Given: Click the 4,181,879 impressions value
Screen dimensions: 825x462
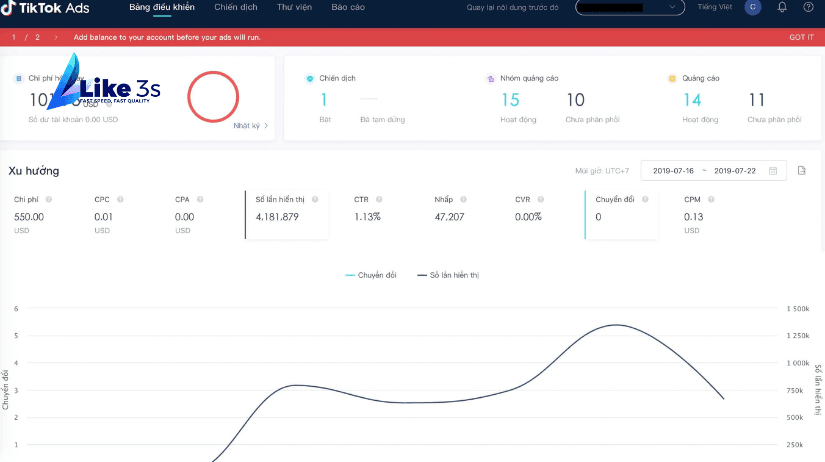Looking at the screenshot, I should [x=277, y=217].
